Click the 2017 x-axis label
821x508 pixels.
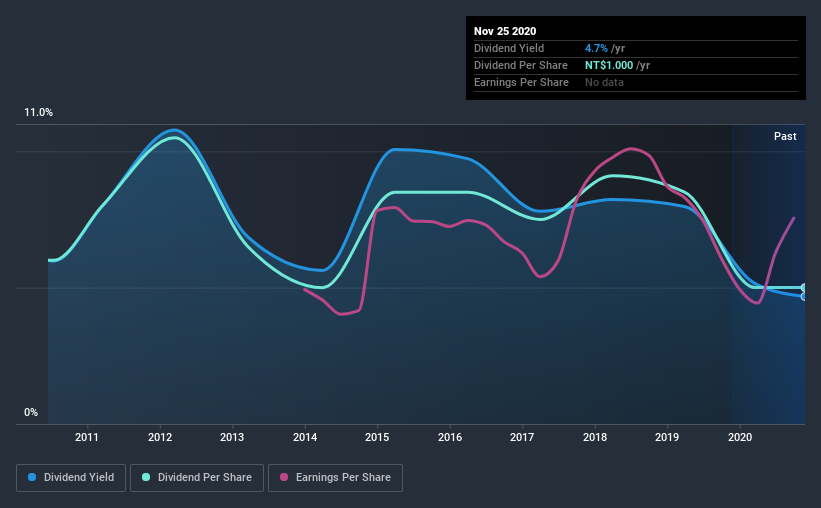[522, 437]
